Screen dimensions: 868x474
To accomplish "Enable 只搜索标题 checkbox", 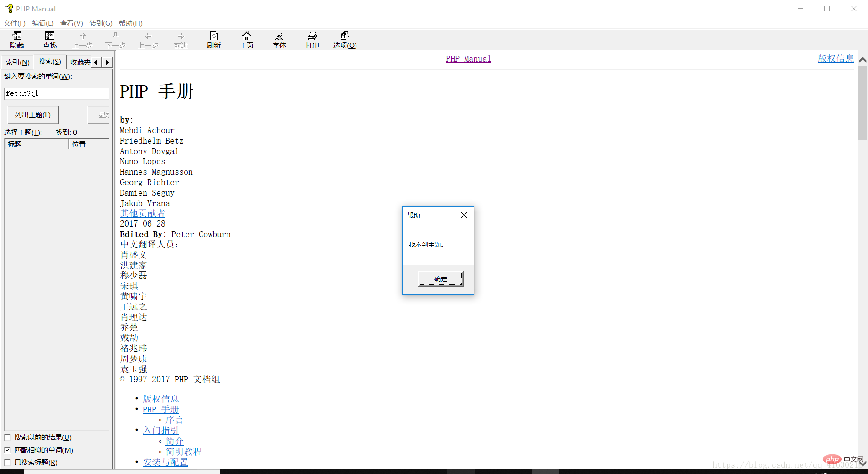I will tap(8, 463).
